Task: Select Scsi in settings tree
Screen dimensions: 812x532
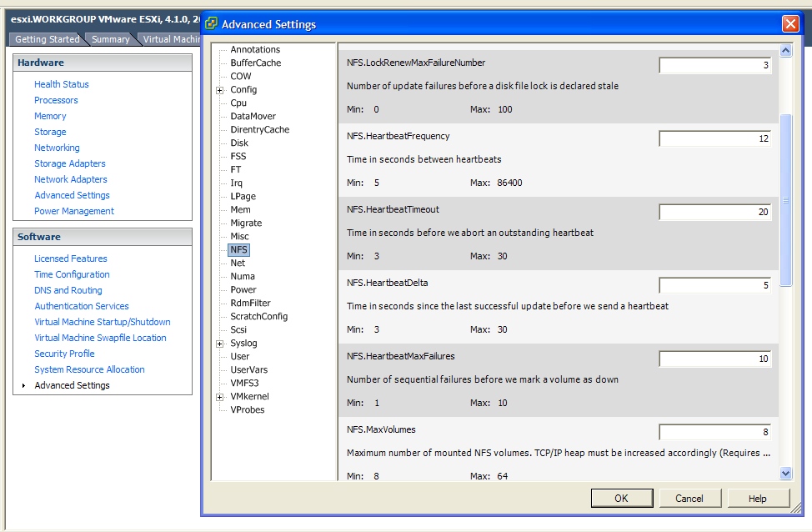Action: [x=238, y=330]
